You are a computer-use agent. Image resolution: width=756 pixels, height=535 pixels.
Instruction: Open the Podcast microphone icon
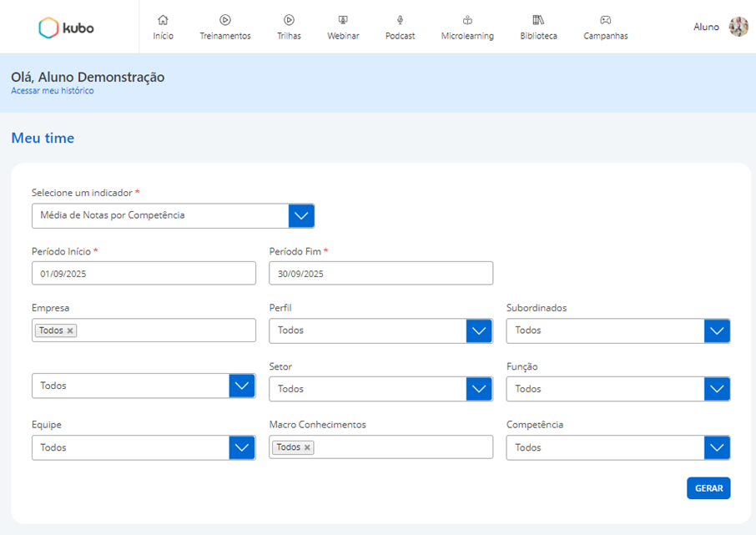[x=400, y=20]
